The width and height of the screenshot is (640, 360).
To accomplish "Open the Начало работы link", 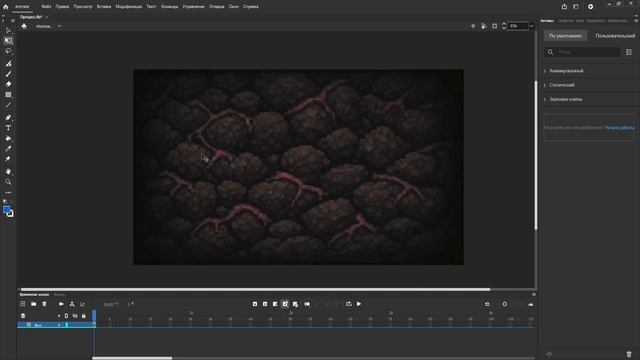I will point(619,128).
